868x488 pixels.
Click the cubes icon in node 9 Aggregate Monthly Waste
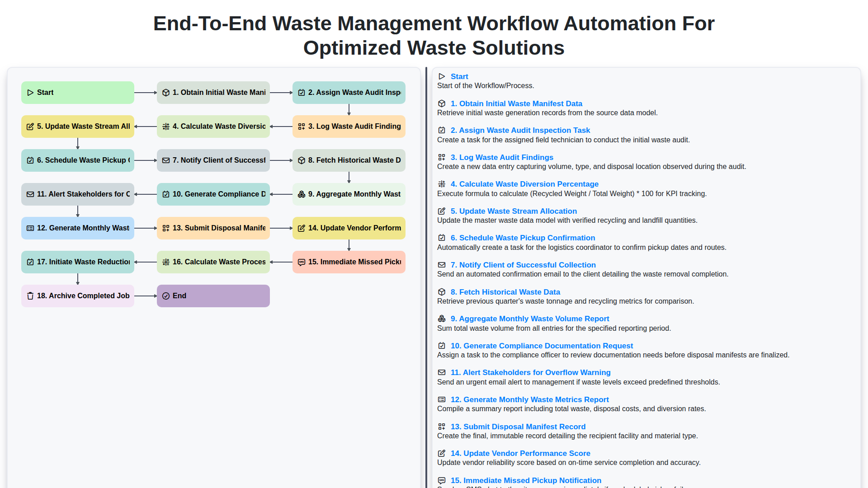pos(302,194)
